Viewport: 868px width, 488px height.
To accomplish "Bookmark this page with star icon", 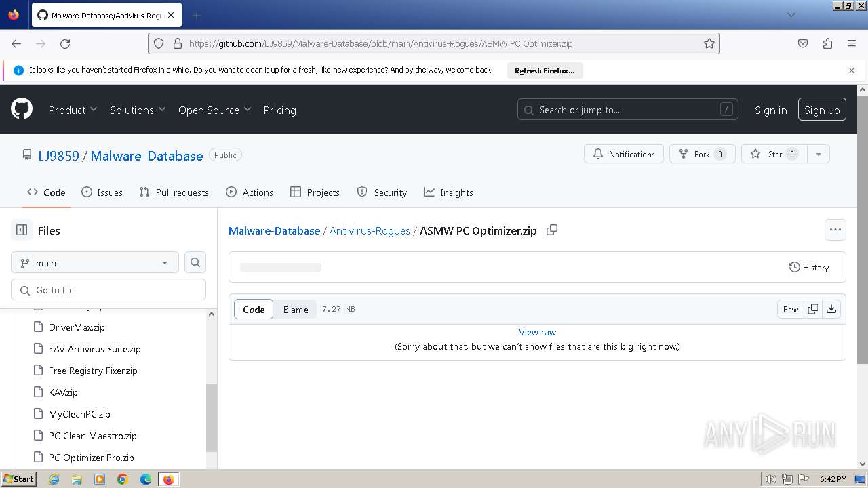I will click(x=709, y=43).
